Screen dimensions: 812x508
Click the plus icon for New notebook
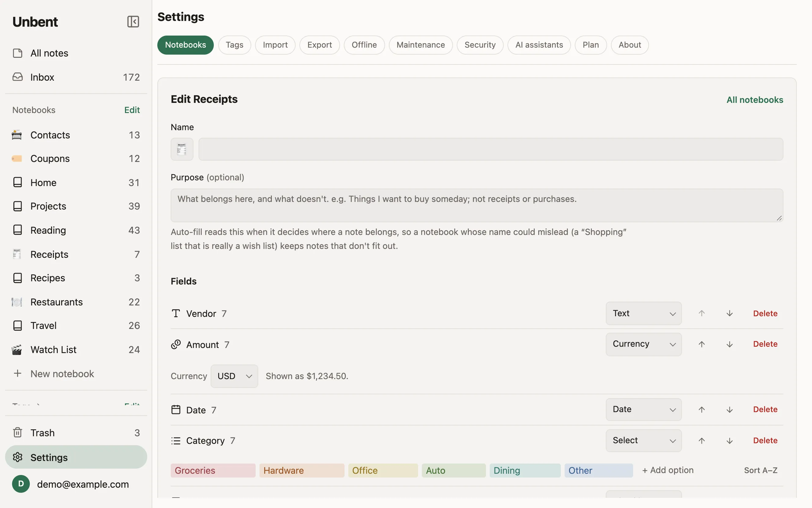point(17,373)
